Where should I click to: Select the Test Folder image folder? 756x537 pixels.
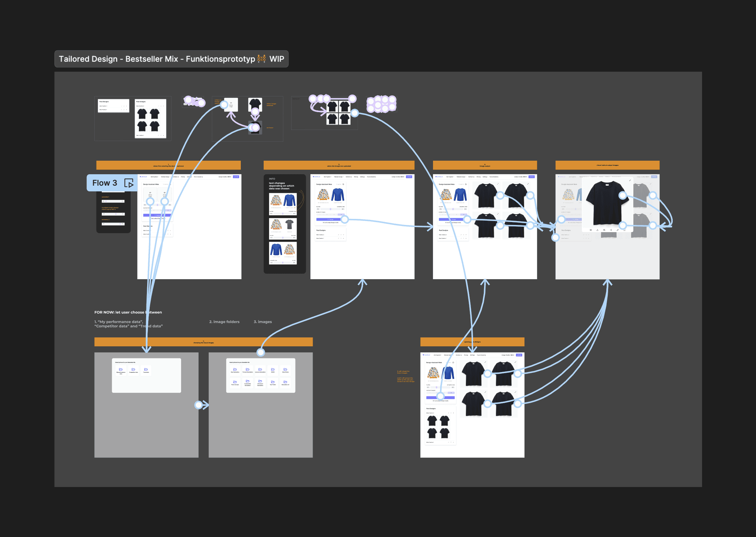273,382
